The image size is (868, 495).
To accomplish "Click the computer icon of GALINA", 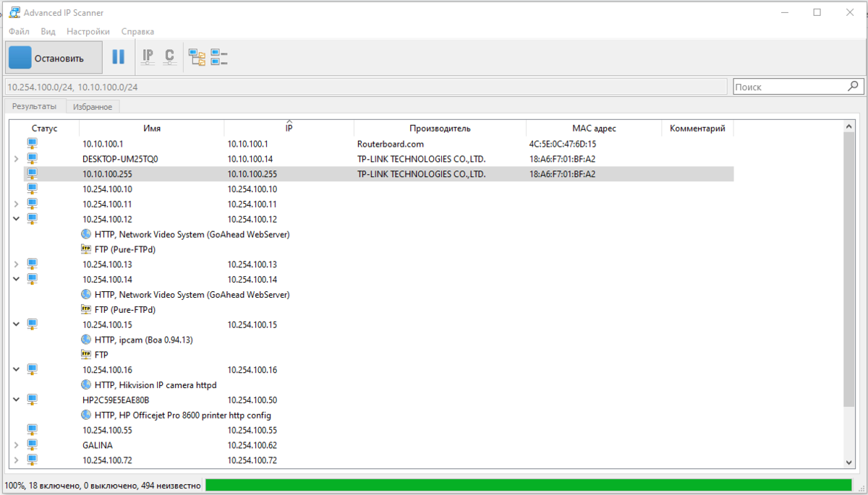I will pyautogui.click(x=32, y=444).
